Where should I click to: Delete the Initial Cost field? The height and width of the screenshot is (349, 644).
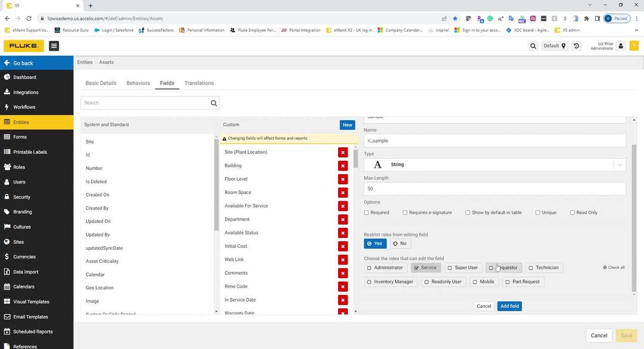click(343, 246)
